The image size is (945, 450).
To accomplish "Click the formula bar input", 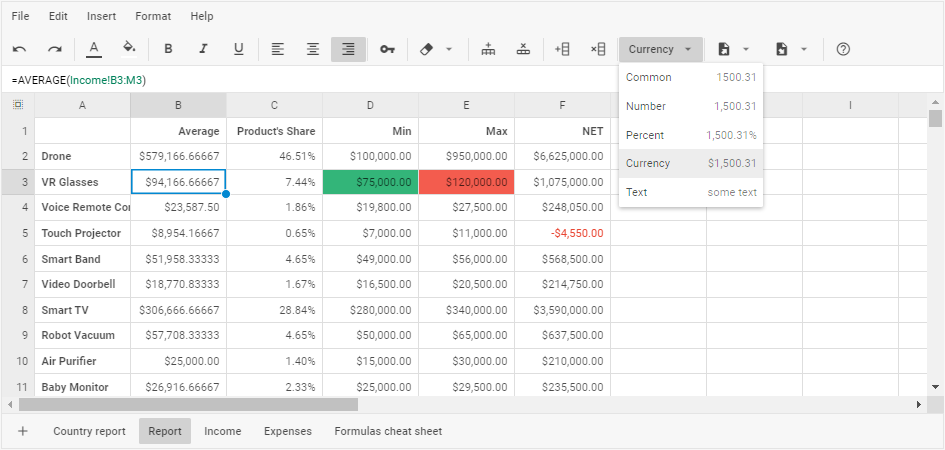I will (400, 79).
